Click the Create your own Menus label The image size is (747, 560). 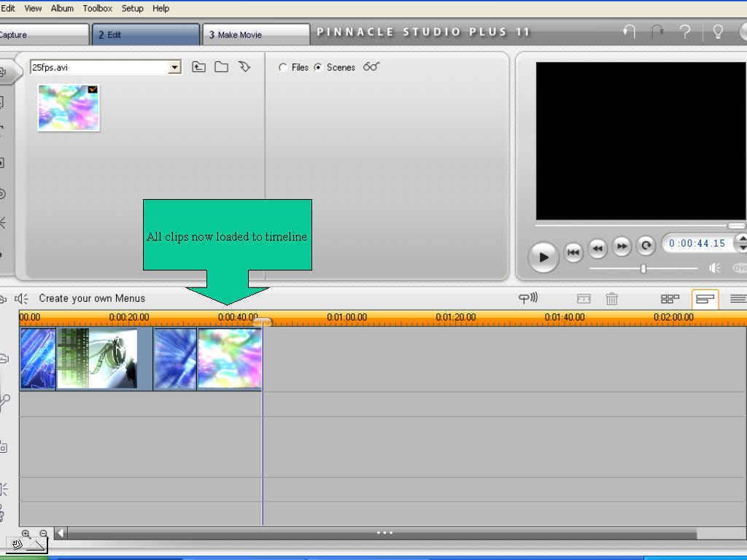point(92,298)
